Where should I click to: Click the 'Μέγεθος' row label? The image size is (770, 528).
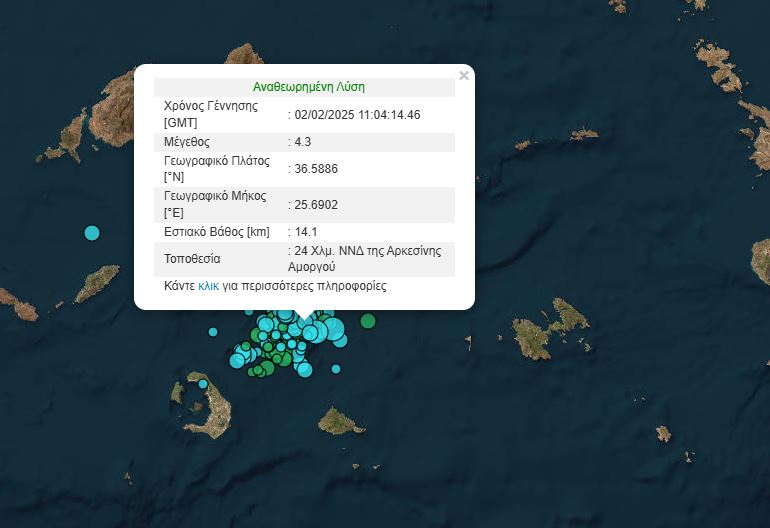(186, 142)
